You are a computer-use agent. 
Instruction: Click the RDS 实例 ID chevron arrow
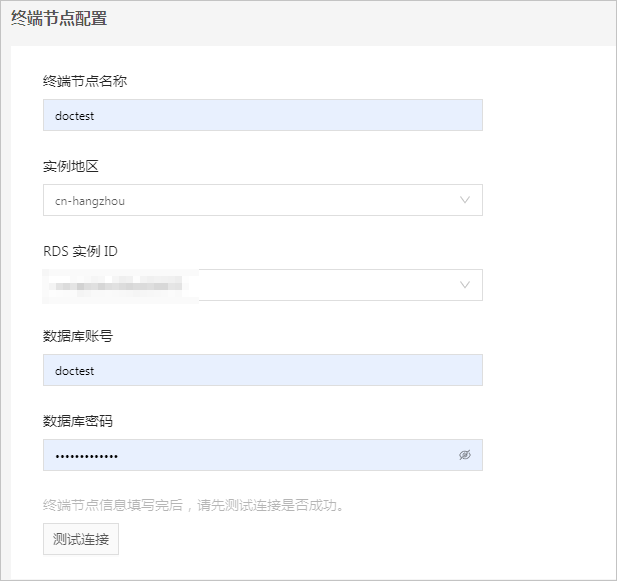(x=465, y=285)
